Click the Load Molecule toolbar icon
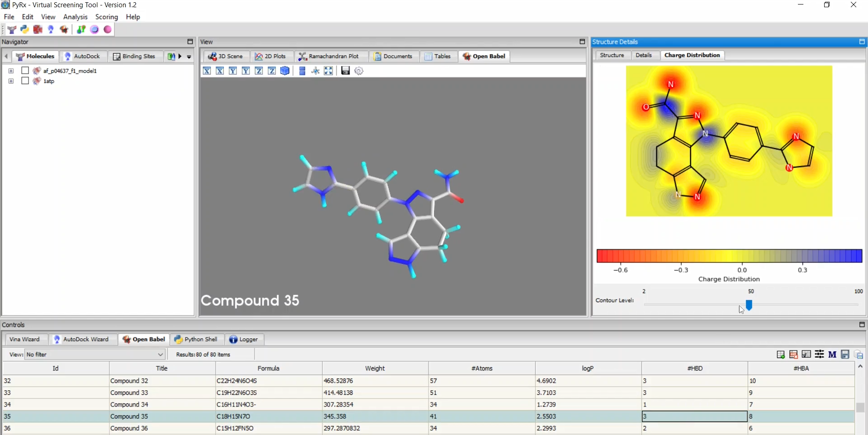 (12, 29)
